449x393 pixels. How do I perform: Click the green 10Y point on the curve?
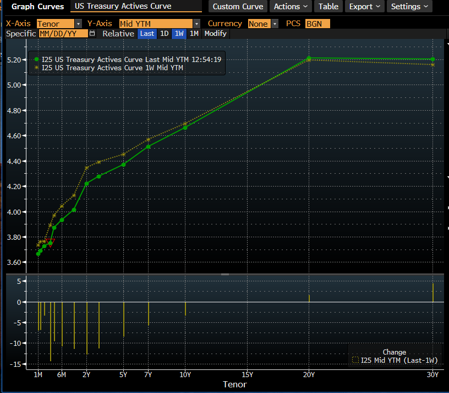(x=185, y=128)
